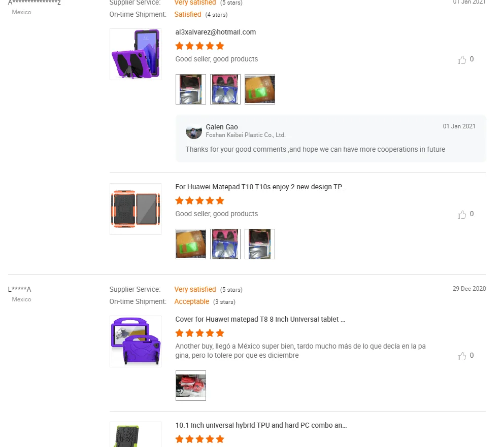Open the orange box photo in first review
Screen dimensions: 504x447
[260, 89]
